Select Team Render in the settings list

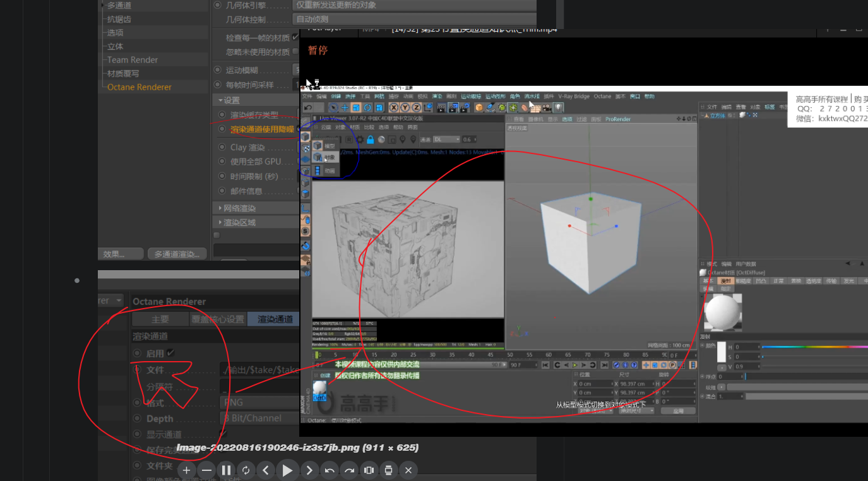click(x=133, y=60)
